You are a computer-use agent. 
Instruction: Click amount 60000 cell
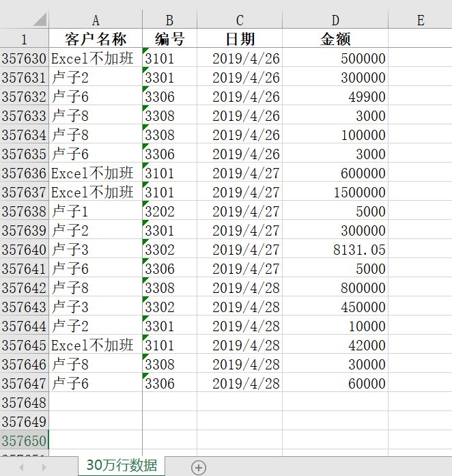335,383
